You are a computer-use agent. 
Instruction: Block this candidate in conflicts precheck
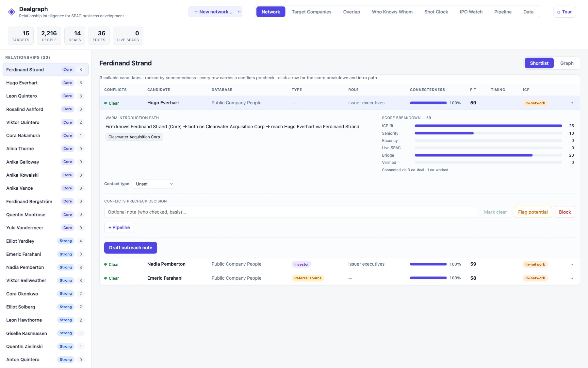click(x=565, y=212)
